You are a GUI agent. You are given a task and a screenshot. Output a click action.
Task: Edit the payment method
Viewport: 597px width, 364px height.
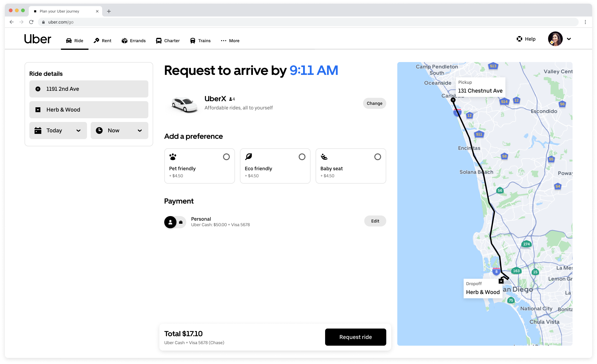(x=375, y=221)
